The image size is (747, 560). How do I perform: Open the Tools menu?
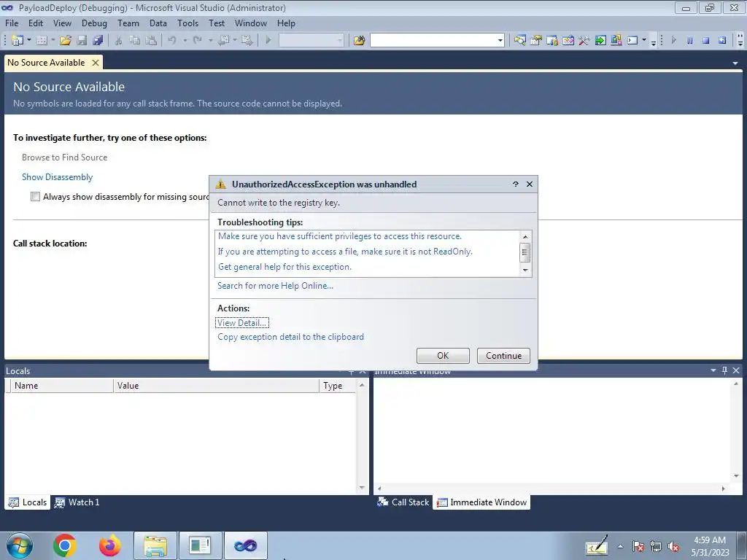tap(187, 23)
